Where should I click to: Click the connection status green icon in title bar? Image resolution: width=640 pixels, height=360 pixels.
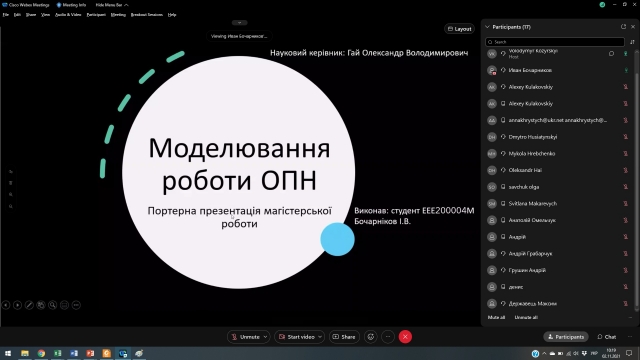click(x=602, y=4)
